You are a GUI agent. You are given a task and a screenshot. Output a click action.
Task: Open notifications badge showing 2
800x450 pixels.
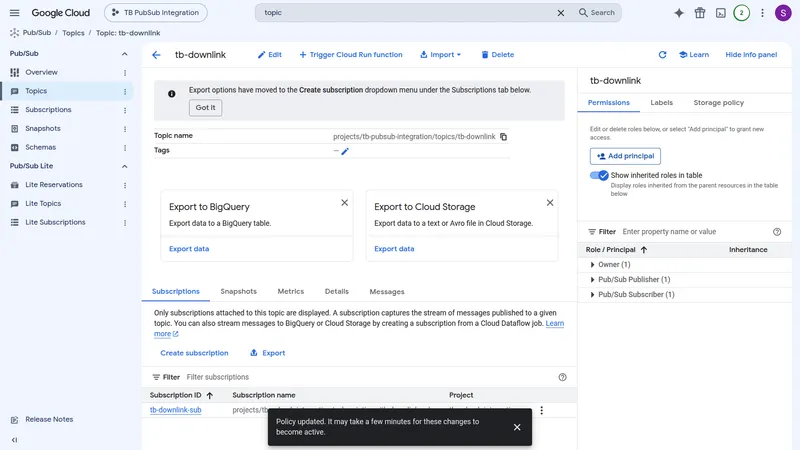coord(741,13)
